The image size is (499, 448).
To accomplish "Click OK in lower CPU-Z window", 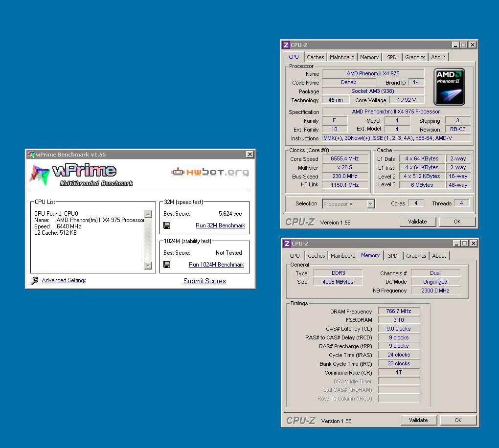I will (x=458, y=420).
